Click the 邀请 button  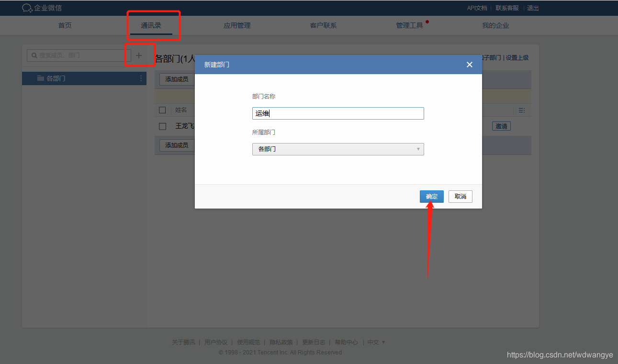point(501,126)
